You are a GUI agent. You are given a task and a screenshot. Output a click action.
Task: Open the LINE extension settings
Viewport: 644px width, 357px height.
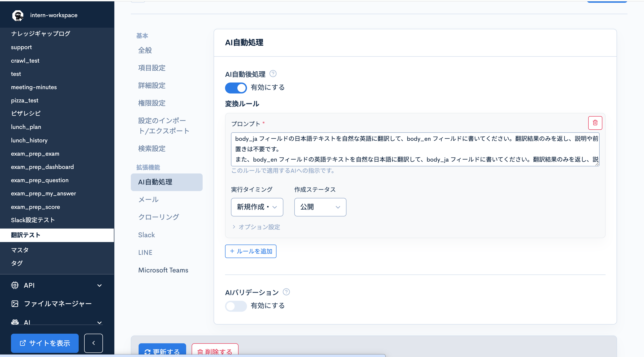[145, 253]
